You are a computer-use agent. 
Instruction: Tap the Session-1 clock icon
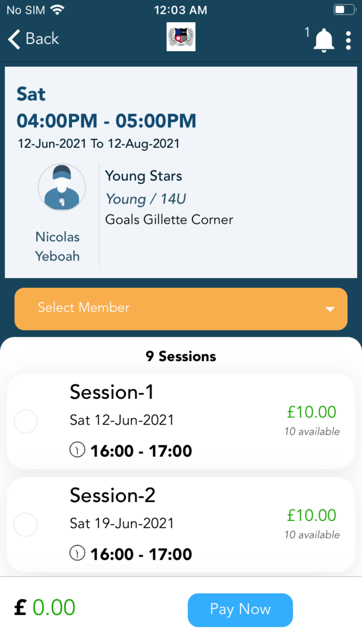point(77,449)
